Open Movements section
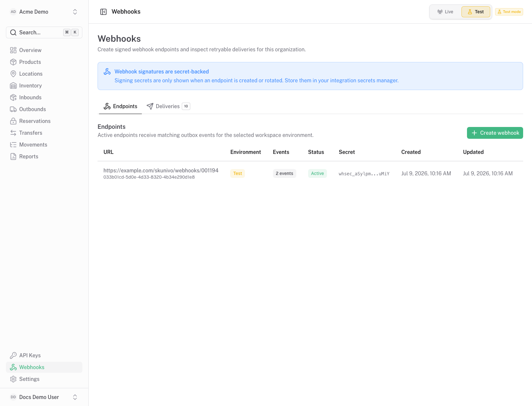532x406 pixels. tap(44, 145)
